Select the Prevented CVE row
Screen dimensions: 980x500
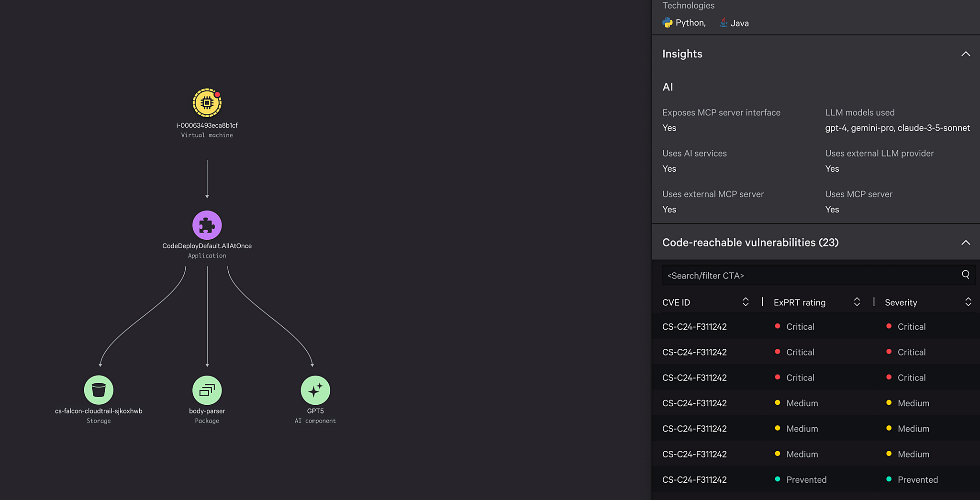pos(694,480)
